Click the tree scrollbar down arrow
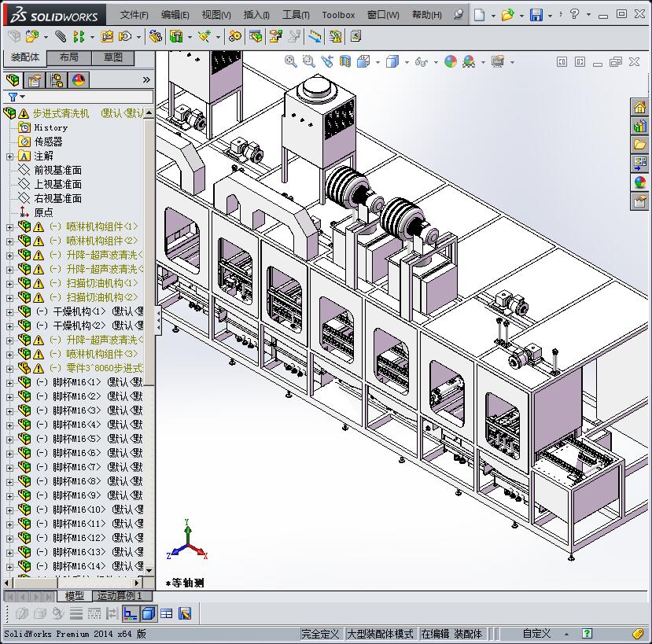 [x=149, y=570]
